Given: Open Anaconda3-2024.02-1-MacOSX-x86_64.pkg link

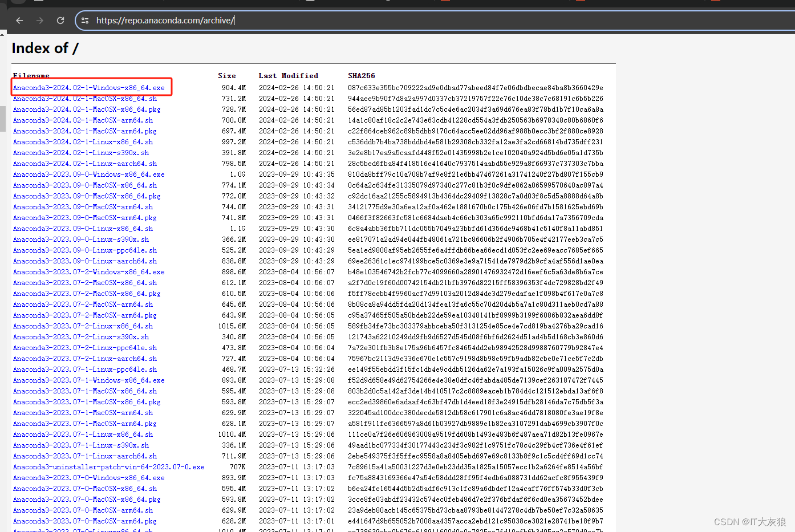Looking at the screenshot, I should tap(87, 109).
